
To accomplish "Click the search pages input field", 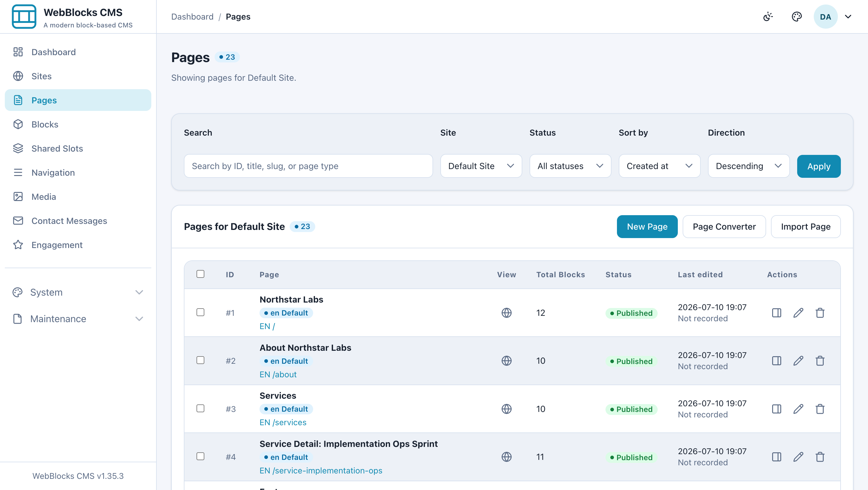I will click(308, 166).
